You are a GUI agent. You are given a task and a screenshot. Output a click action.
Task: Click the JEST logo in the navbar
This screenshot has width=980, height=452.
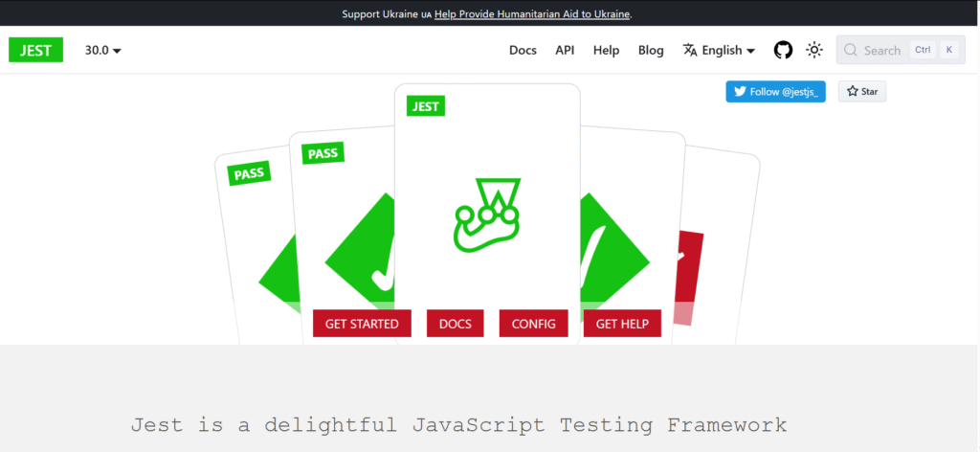[x=35, y=50]
